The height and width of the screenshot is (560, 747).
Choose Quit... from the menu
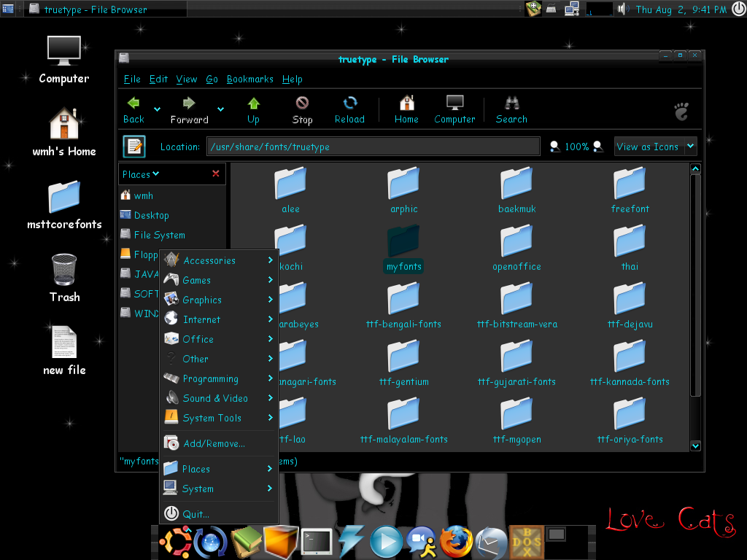[219, 514]
